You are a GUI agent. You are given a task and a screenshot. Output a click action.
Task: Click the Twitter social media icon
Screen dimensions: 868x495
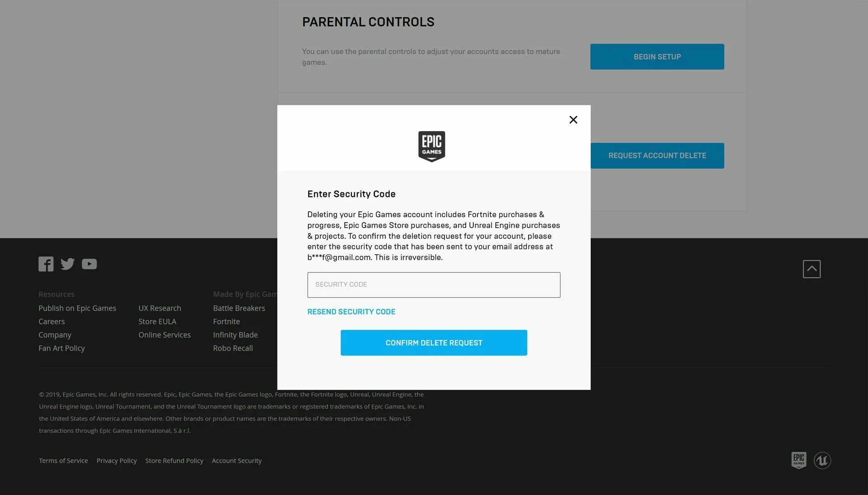[x=67, y=264]
